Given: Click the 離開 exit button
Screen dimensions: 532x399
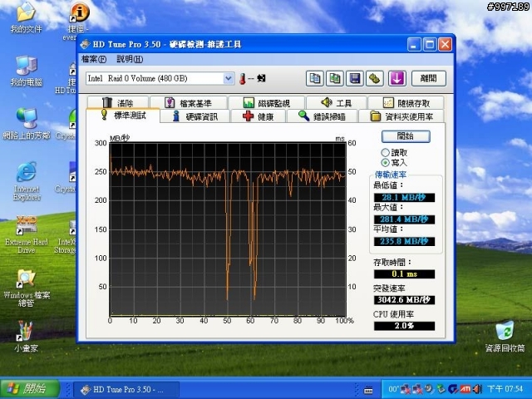Looking at the screenshot, I should [429, 79].
